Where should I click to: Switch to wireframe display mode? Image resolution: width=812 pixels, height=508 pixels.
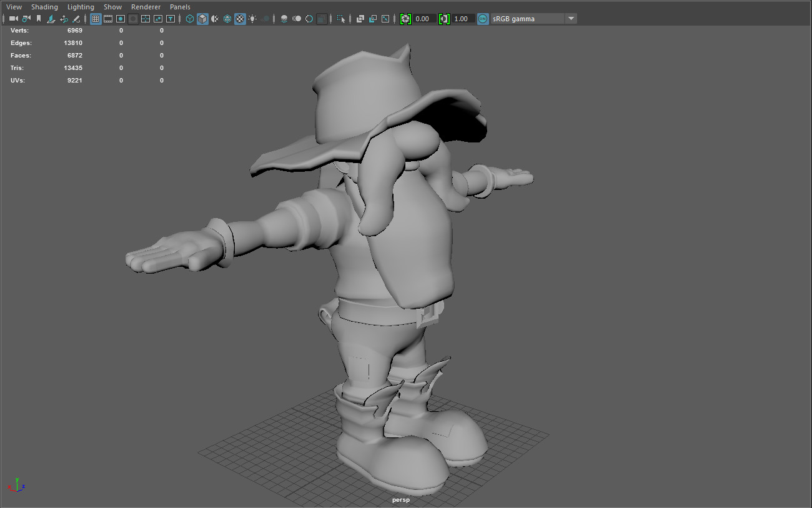tap(190, 19)
